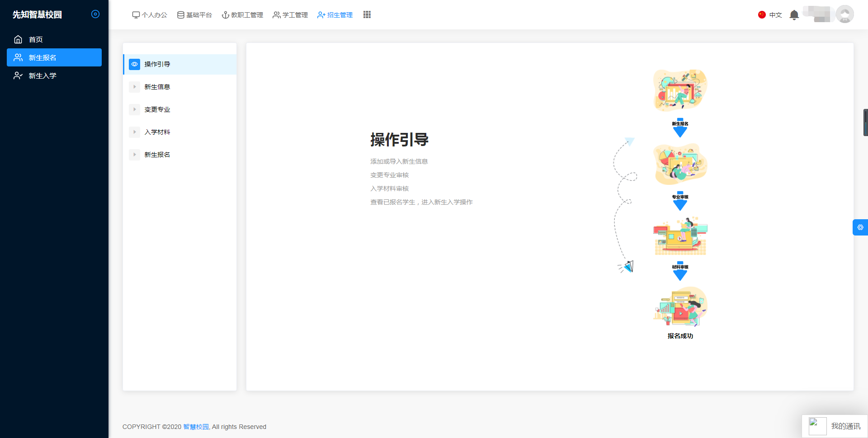Switch to 学工管理 top menu
Image resolution: width=868 pixels, height=438 pixels.
(x=290, y=15)
